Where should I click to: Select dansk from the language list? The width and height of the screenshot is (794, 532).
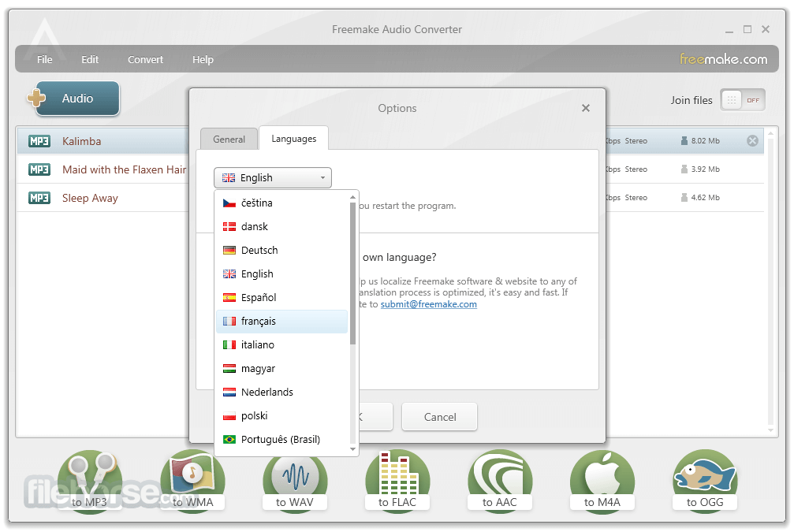(282, 227)
